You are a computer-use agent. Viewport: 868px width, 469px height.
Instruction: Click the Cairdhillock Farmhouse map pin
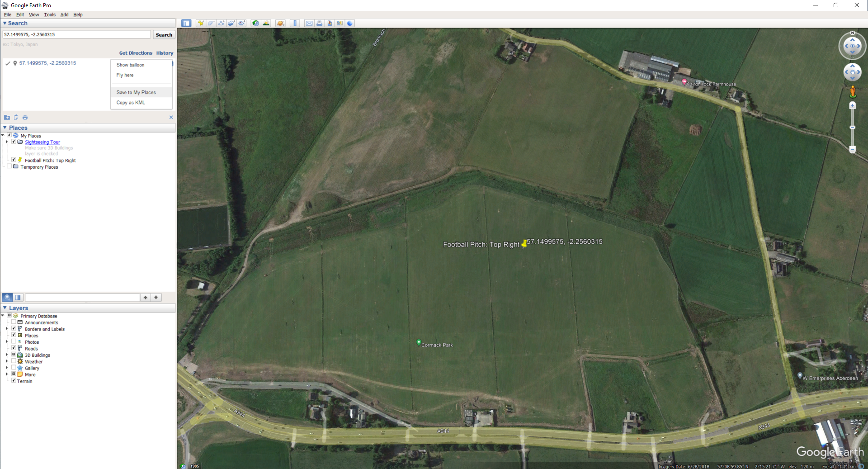pos(684,82)
